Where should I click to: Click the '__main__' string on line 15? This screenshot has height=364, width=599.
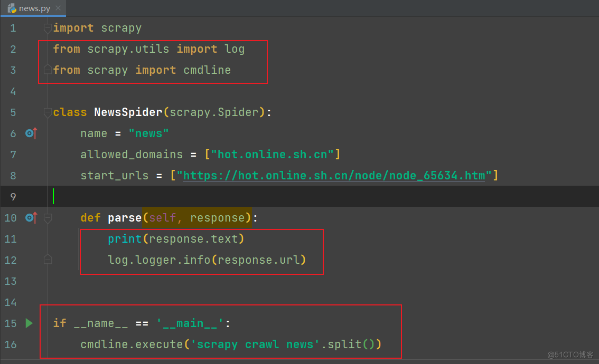click(x=190, y=323)
